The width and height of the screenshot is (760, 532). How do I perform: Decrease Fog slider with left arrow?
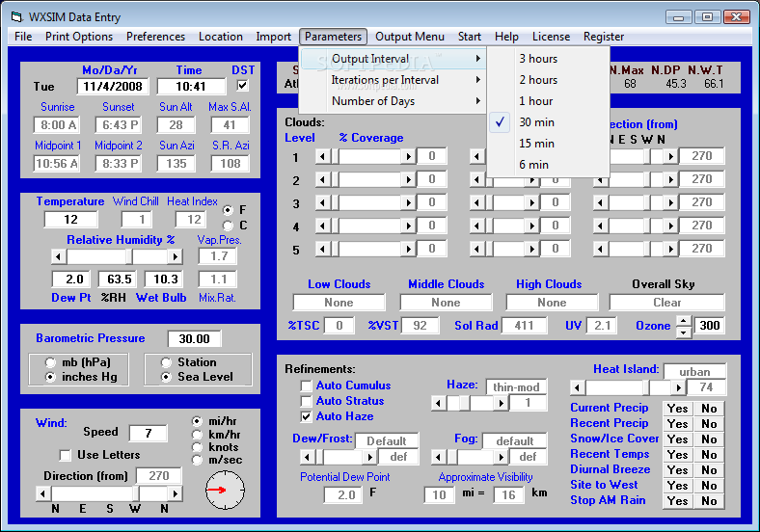[439, 457]
